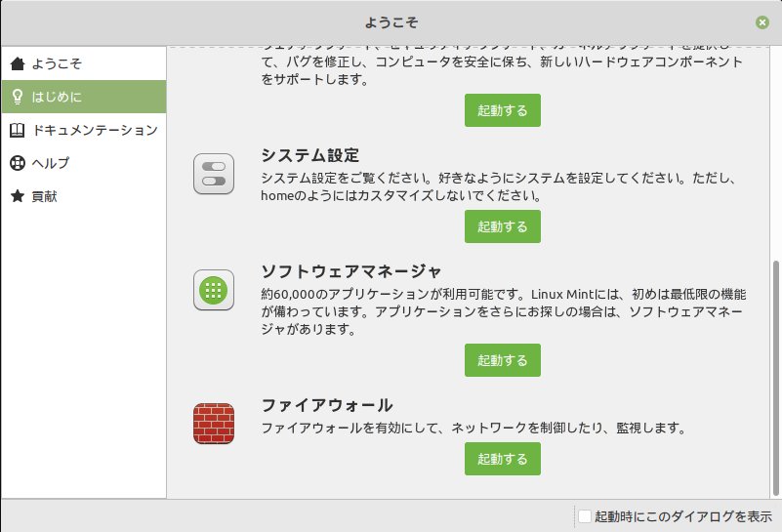Click the lightbulb icon beside はじめに
Image resolution: width=782 pixels, height=532 pixels.
pyautogui.click(x=18, y=97)
